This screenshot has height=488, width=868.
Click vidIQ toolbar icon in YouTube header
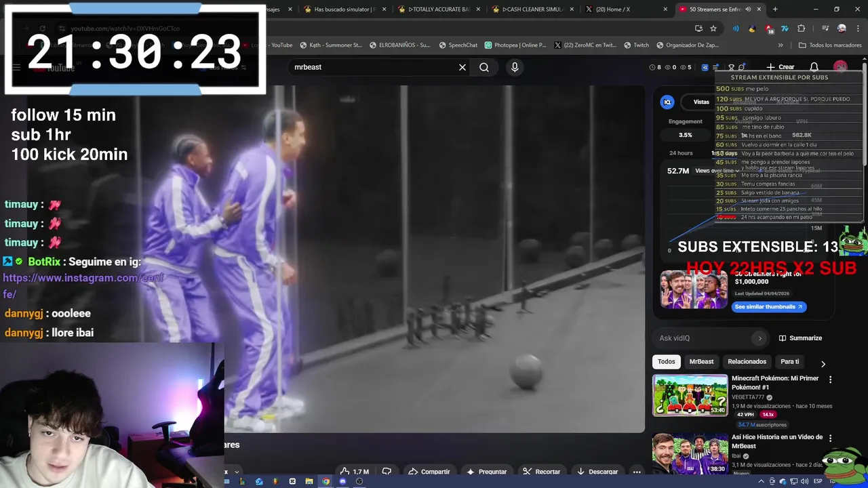705,67
